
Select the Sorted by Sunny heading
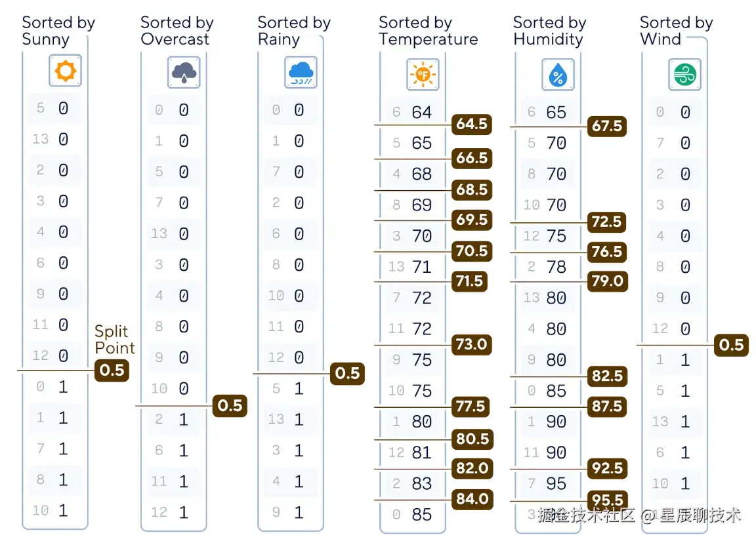point(58,31)
